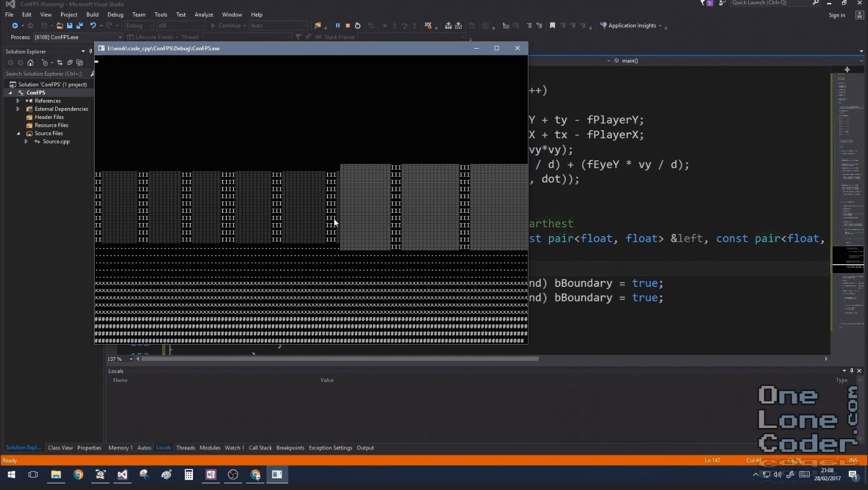Viewport: 868px width, 490px height.
Task: Toggle a bookmark using the bookmark icon
Action: 552,25
